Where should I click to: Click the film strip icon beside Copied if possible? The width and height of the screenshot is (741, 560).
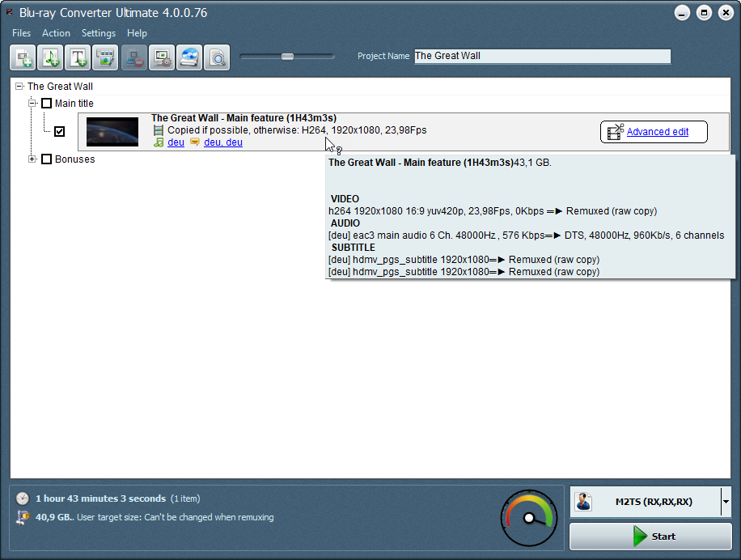[x=159, y=130]
